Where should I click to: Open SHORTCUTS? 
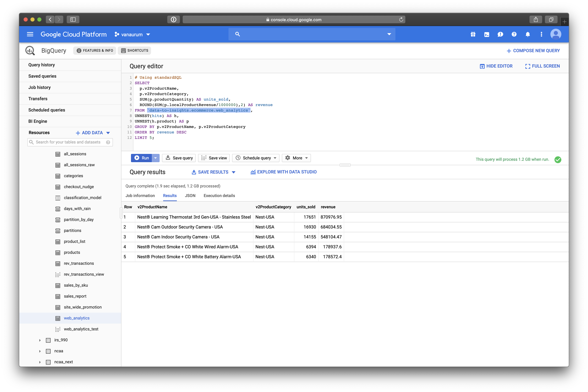point(135,50)
